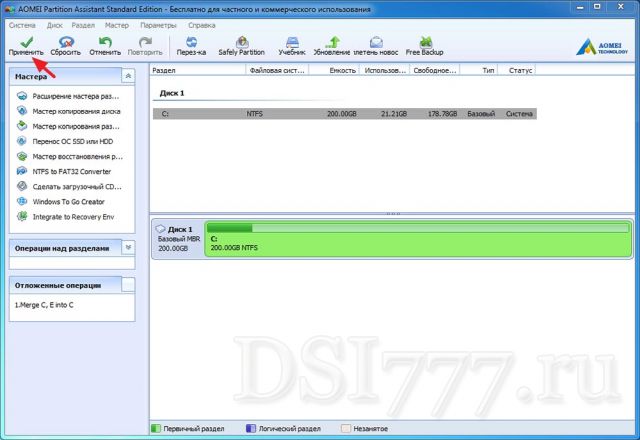This screenshot has height=440, width=640.
Task: Select pending operation Merge C, E into C
Action: pos(44,305)
